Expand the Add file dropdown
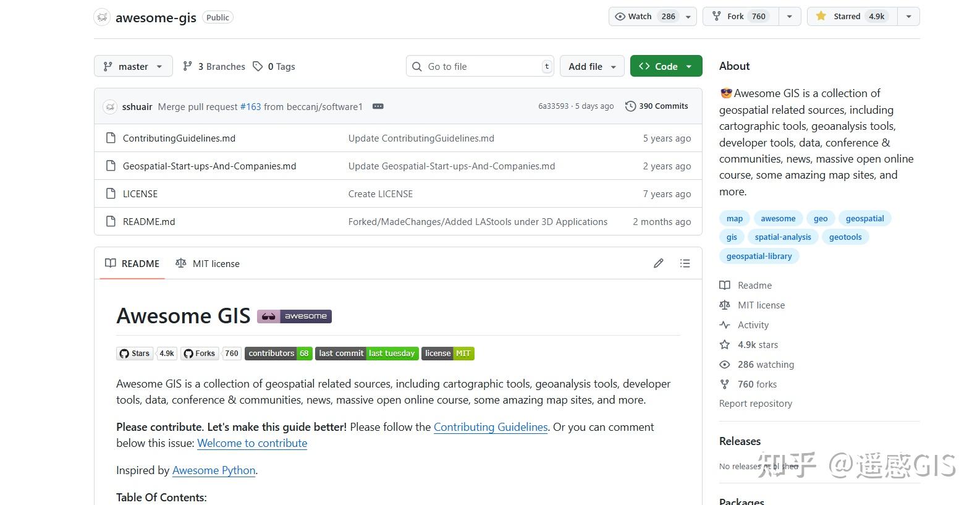The width and height of the screenshot is (980, 505). (592, 67)
